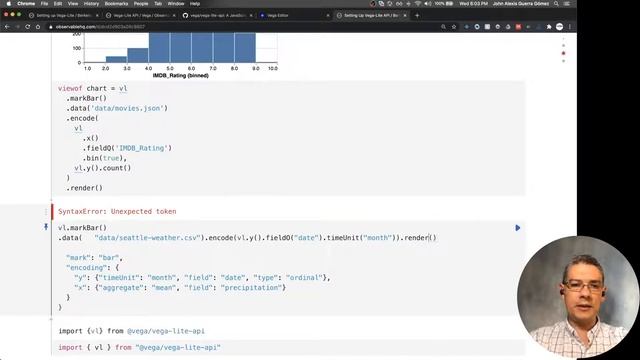Bookmark this page with the star icon

click(x=453, y=27)
